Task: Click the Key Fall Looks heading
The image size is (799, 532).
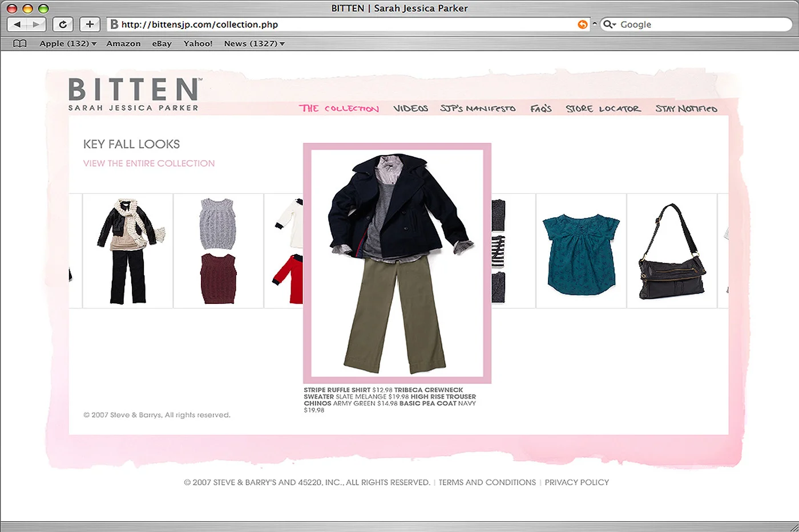Action: coord(131,144)
